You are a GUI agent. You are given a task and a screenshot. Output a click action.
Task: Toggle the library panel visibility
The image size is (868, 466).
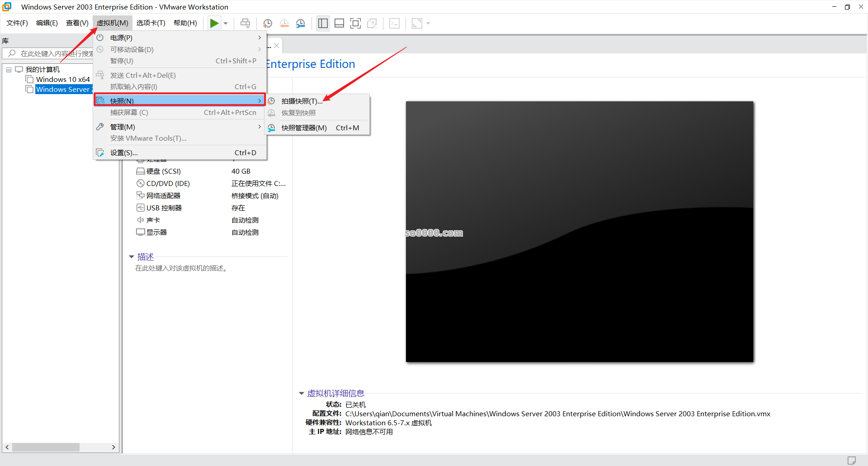[322, 23]
